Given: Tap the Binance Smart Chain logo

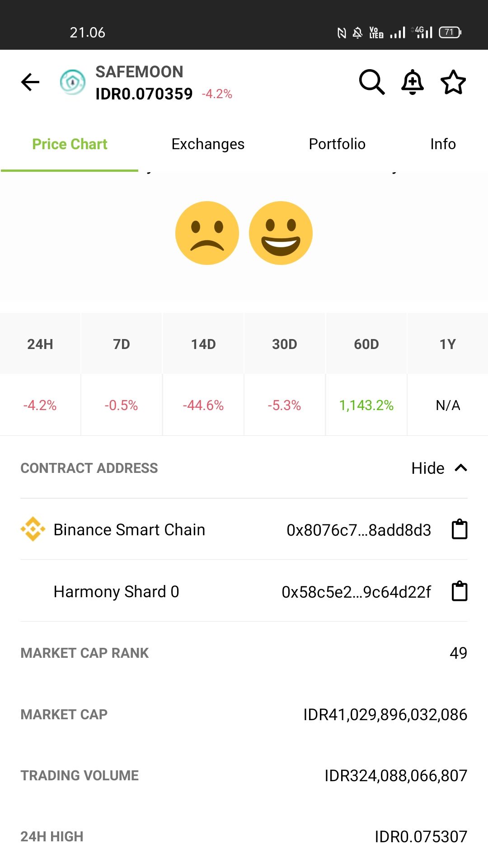Looking at the screenshot, I should pos(33,529).
